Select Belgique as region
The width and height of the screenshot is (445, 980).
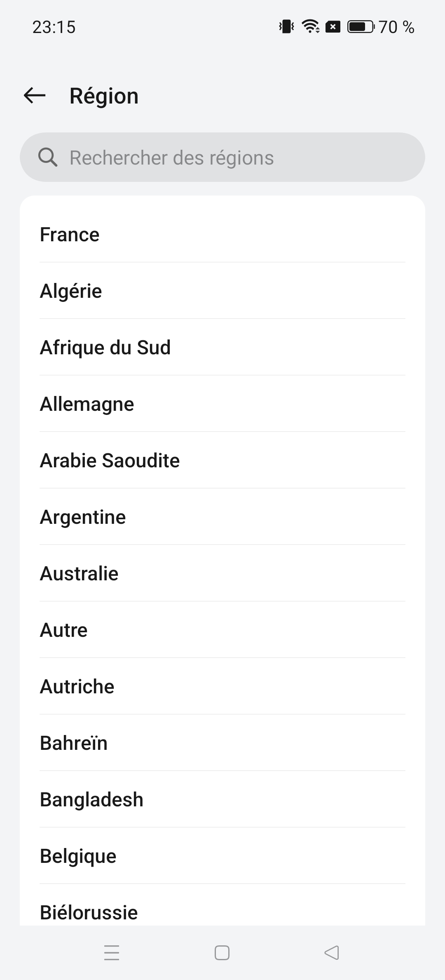pos(222,856)
